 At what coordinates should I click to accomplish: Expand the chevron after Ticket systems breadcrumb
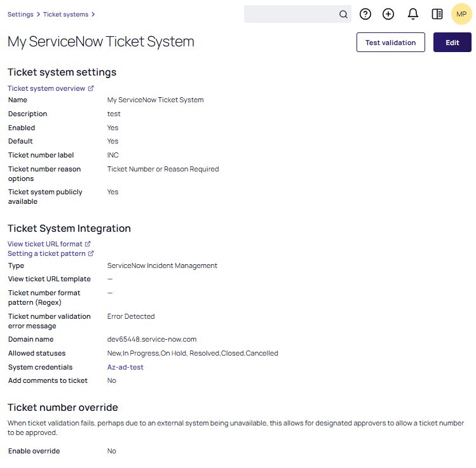[x=93, y=14]
